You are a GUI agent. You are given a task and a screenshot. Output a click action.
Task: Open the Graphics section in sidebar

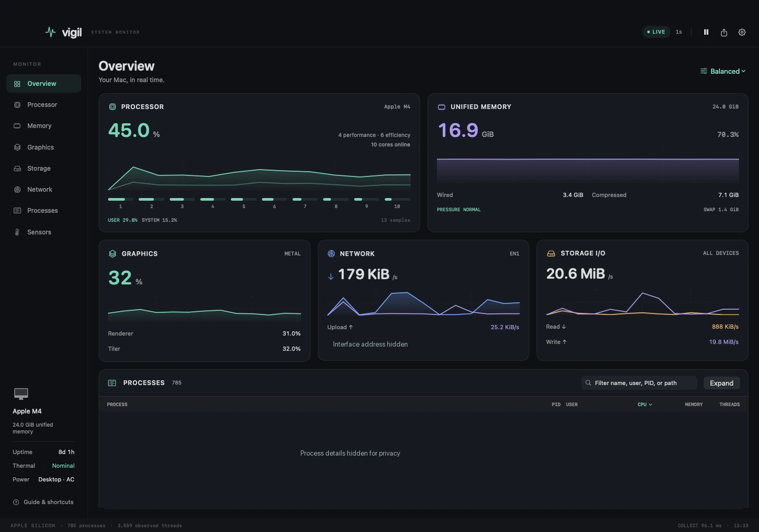(44, 147)
